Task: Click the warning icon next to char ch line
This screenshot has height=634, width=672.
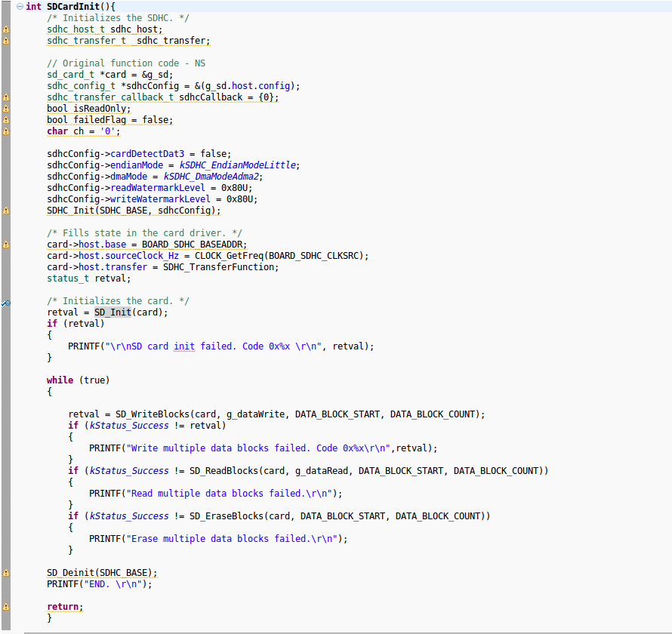Action: (x=5, y=131)
